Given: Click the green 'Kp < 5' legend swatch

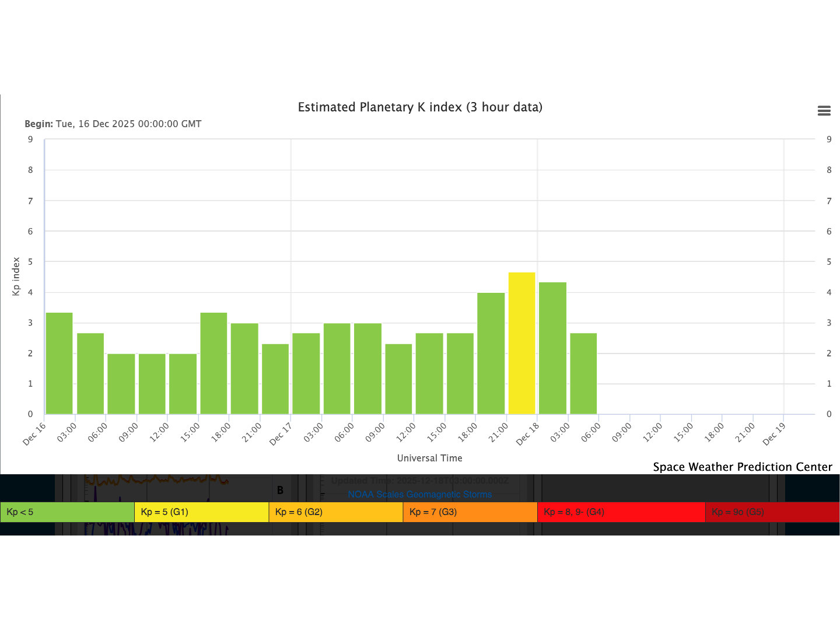Looking at the screenshot, I should (x=67, y=512).
